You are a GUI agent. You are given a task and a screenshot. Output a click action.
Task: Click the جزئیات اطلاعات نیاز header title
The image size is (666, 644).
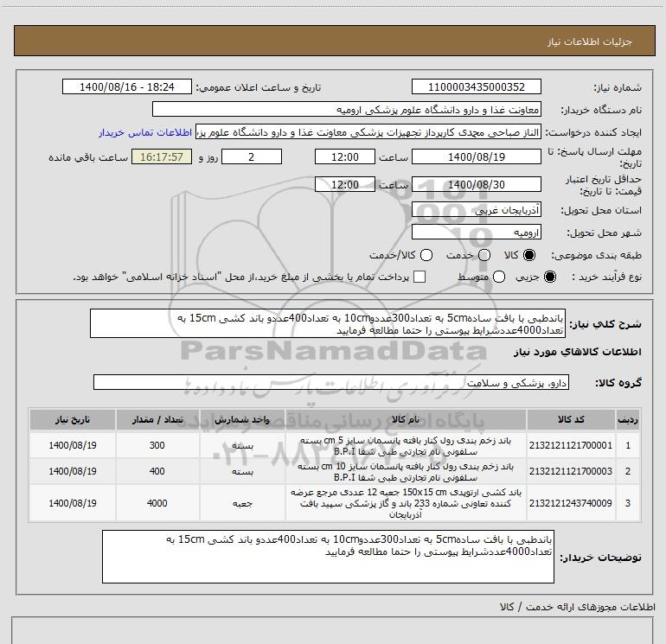pos(590,41)
